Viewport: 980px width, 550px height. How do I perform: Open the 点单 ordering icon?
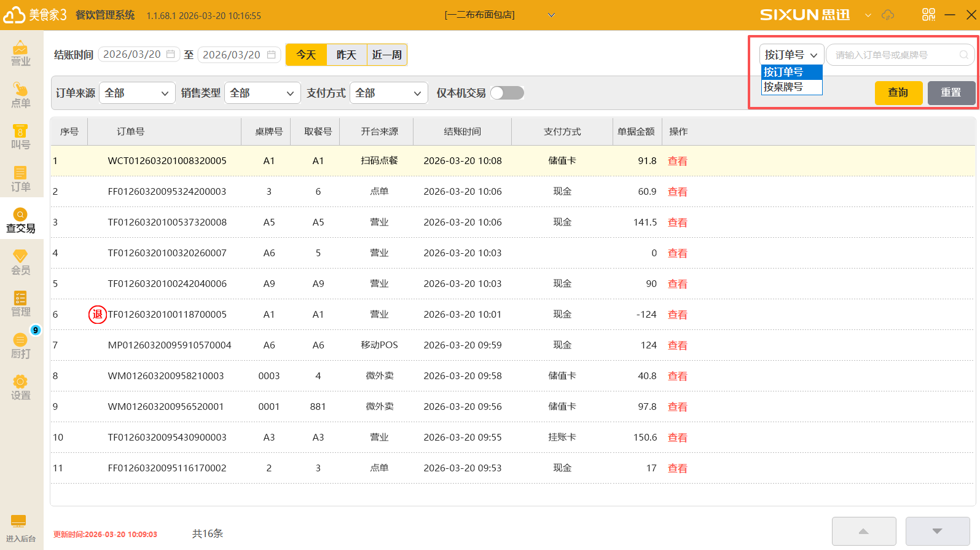click(21, 95)
